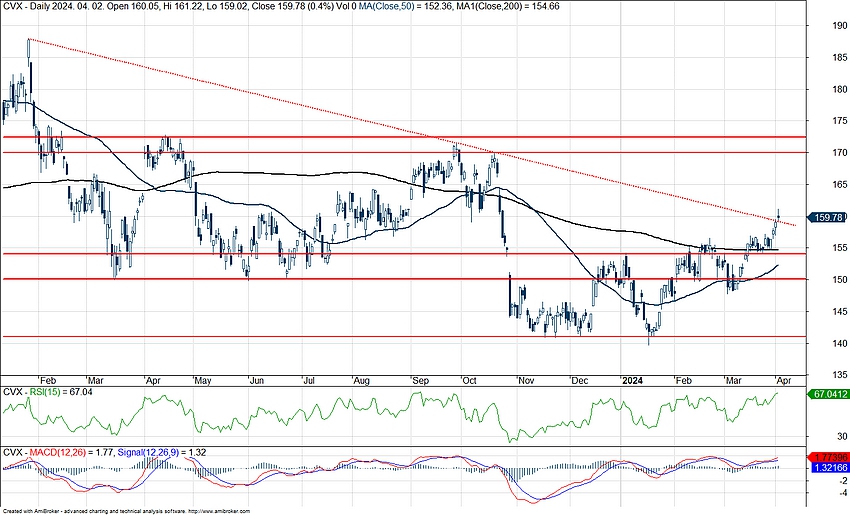This screenshot has height=515, width=850.
Task: Select the dotted red descending trendline
Action: pyautogui.click(x=412, y=130)
